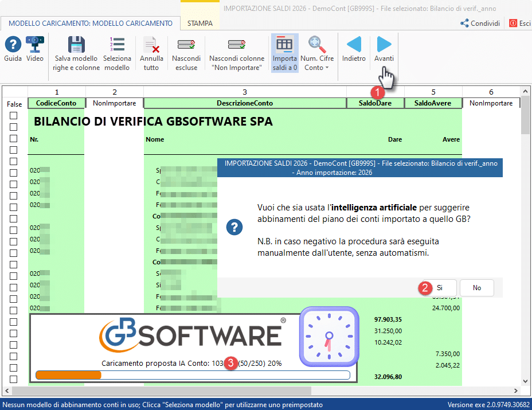Tick checkbox on the 31.250,00 row
This screenshot has height=410, width=532.
pyautogui.click(x=13, y=333)
